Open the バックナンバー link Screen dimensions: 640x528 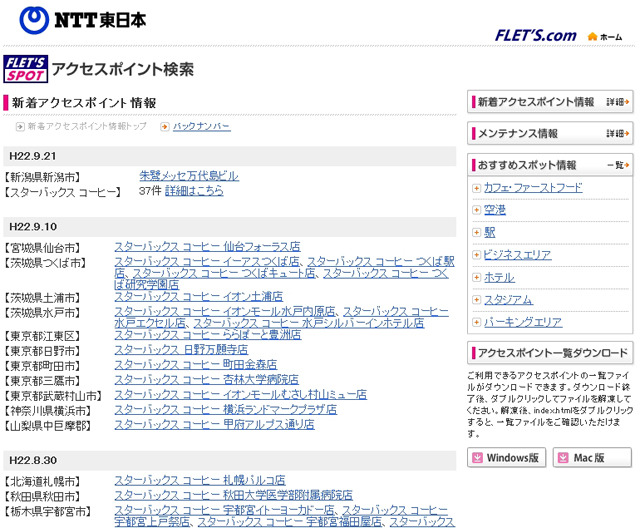[x=202, y=126]
